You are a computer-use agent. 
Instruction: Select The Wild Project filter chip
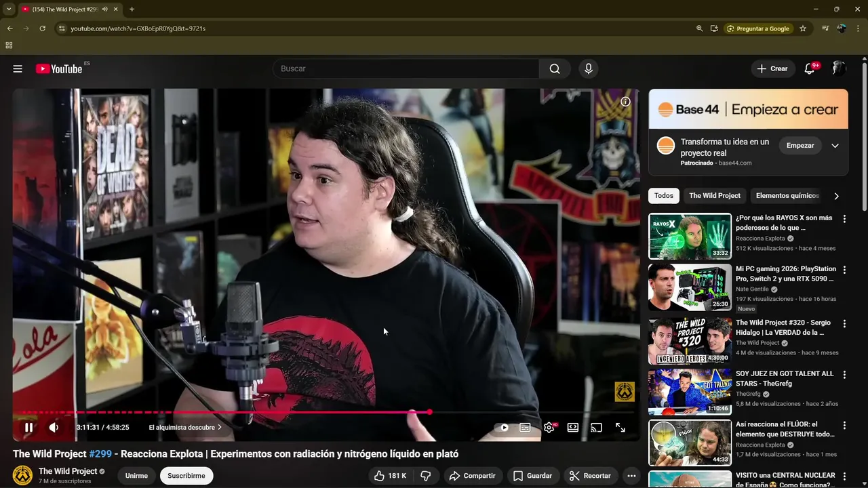point(715,196)
